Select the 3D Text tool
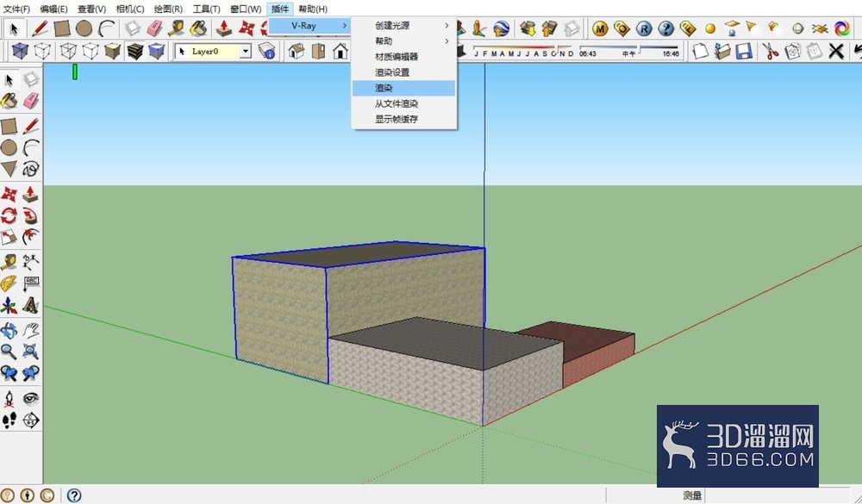The width and height of the screenshot is (862, 504). pyautogui.click(x=31, y=305)
